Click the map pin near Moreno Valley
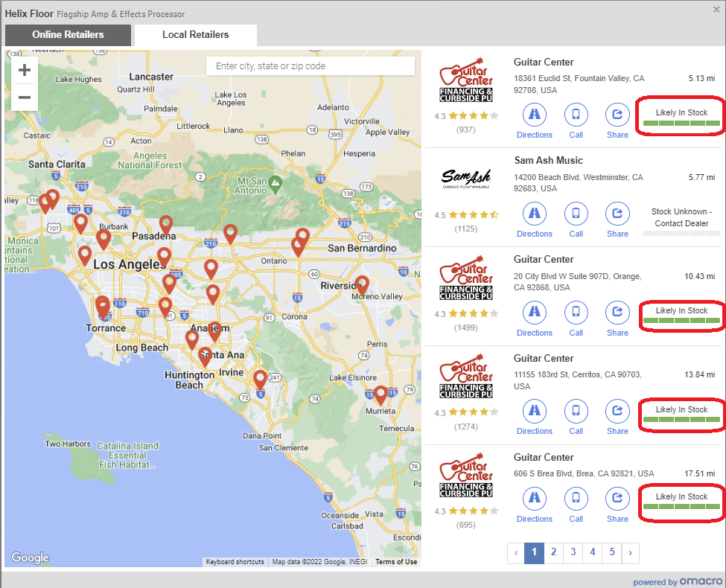The image size is (726, 588). tap(362, 285)
